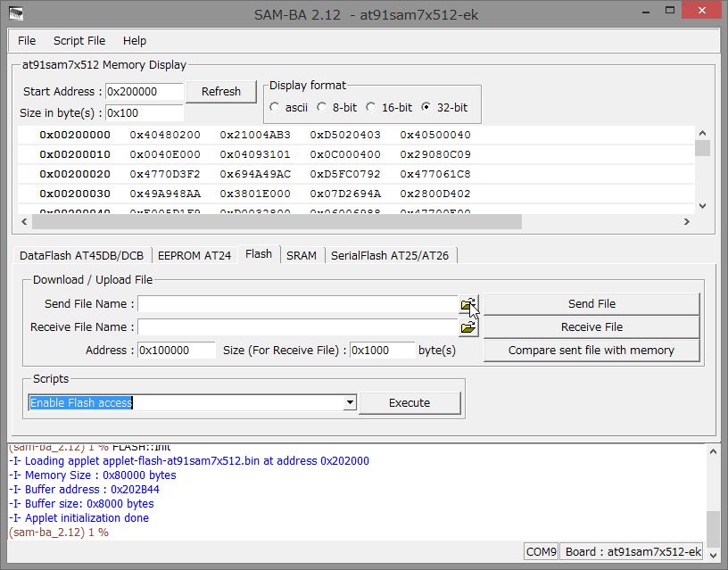Open the File menu
Viewport: 728px width, 570px height.
(27, 41)
